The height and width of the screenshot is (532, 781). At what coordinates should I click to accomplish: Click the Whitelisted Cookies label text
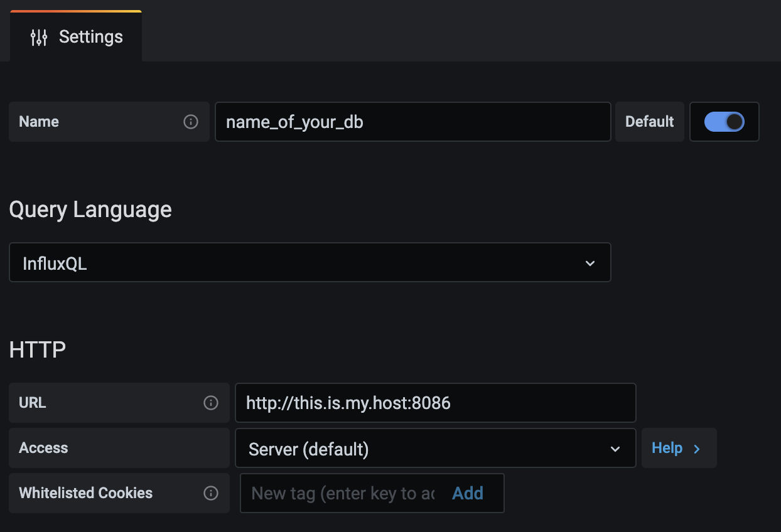click(86, 493)
